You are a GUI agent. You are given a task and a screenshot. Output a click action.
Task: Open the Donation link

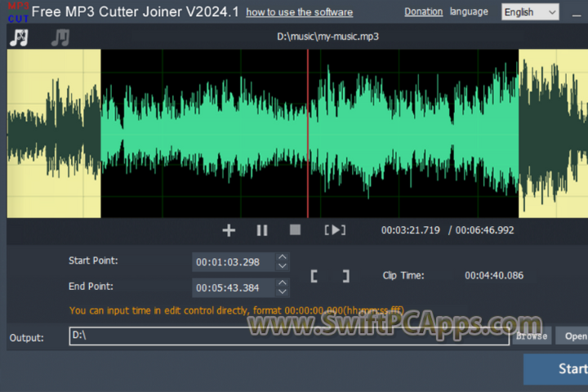[x=423, y=11]
